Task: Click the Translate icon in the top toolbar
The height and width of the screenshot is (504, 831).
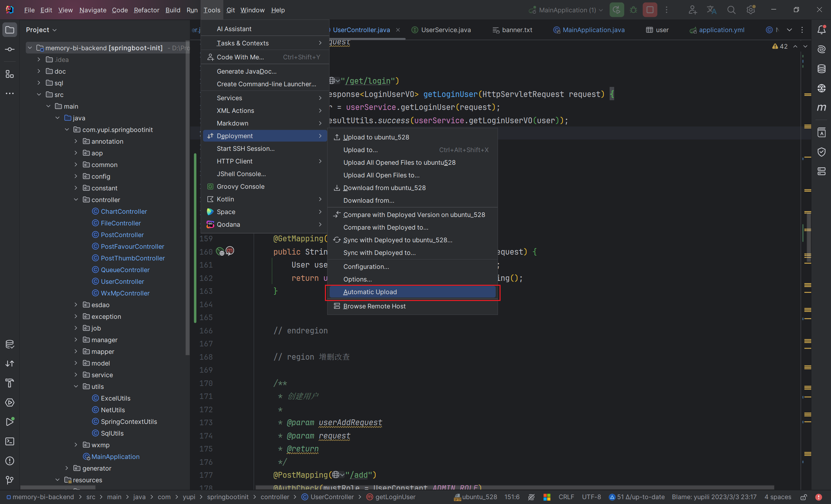Action: click(712, 10)
